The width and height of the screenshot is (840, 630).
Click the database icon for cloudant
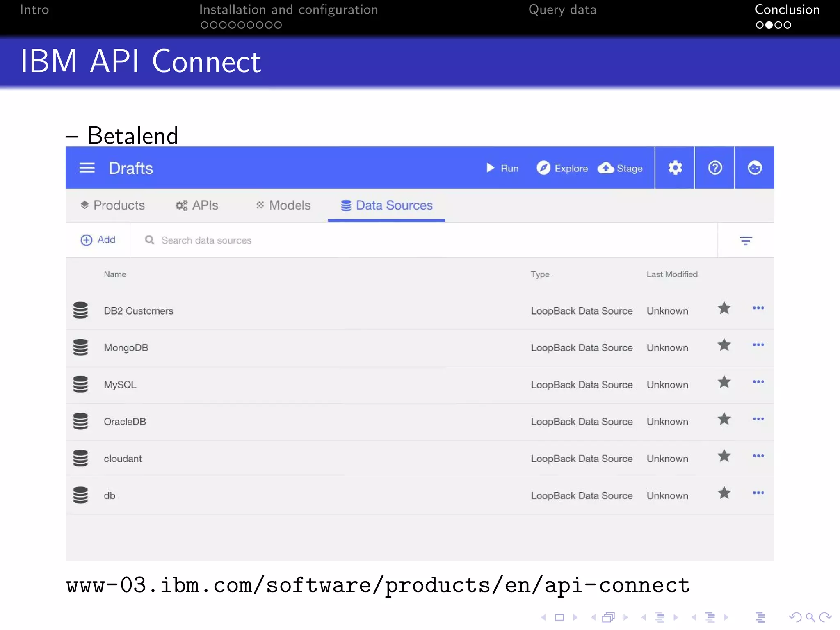pos(80,458)
